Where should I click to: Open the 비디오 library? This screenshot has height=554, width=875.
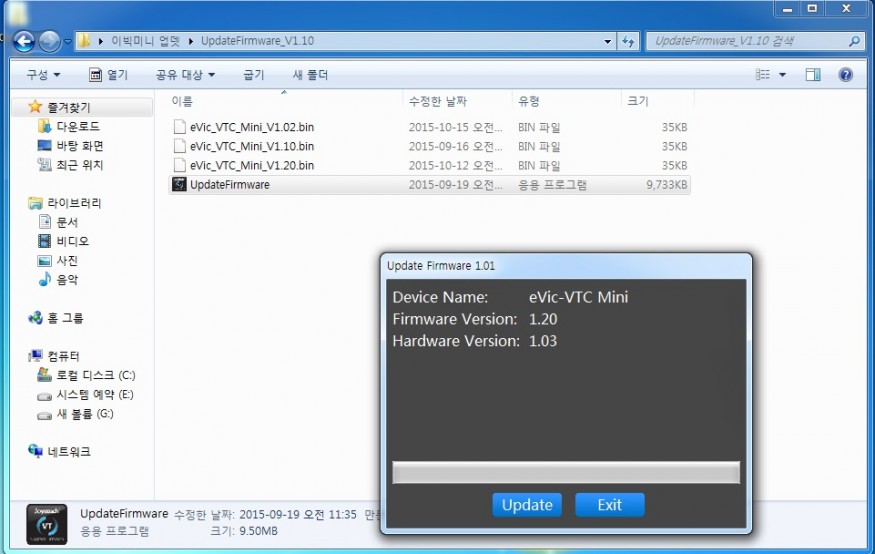point(73,241)
